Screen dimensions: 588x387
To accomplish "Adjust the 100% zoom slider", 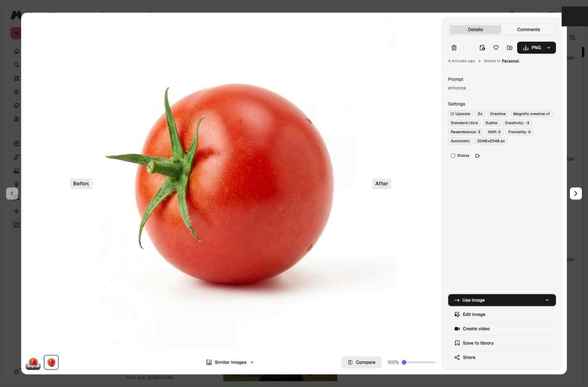I will (418, 362).
